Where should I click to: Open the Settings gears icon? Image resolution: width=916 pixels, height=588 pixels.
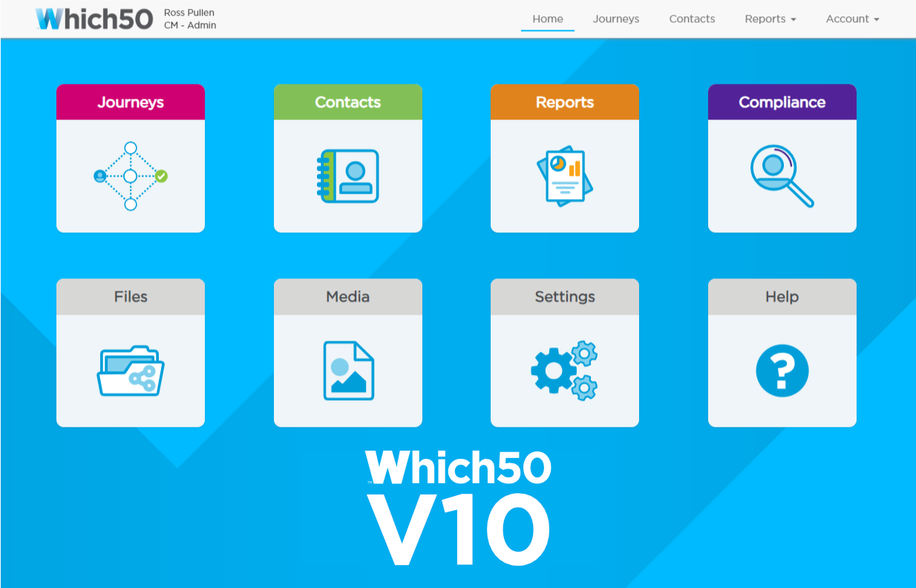(565, 370)
